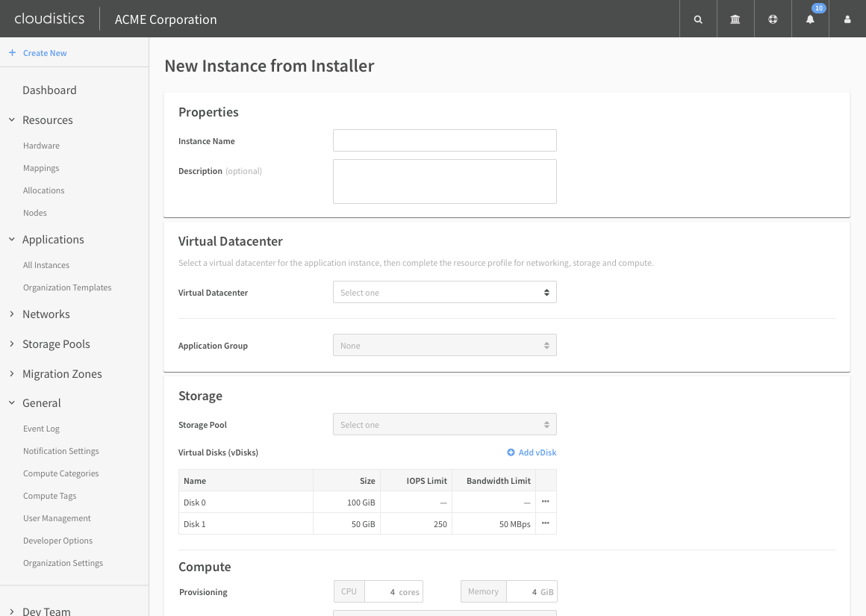Image resolution: width=866 pixels, height=616 pixels.
Task: Click ACME Corporation organization name
Action: (166, 19)
